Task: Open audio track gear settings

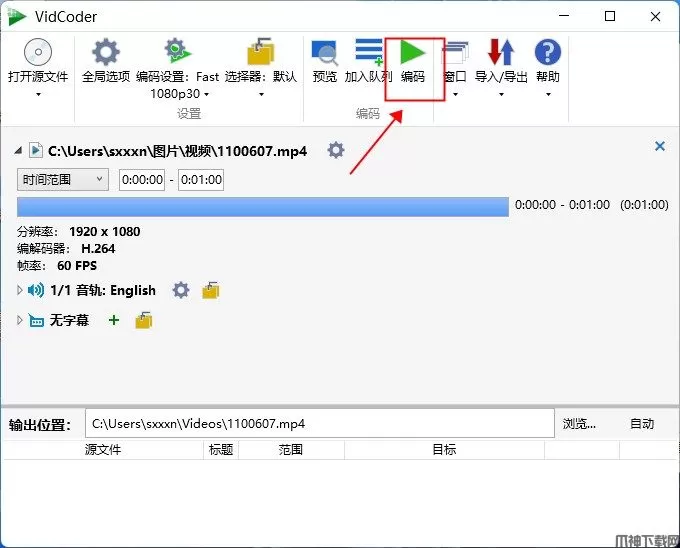Action: tap(181, 290)
